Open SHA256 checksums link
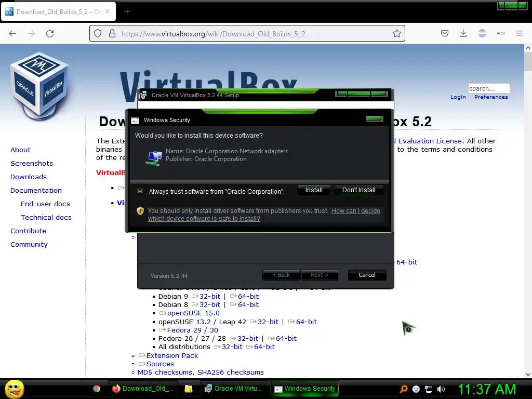Image resolution: width=532 pixels, height=399 pixels. click(230, 373)
